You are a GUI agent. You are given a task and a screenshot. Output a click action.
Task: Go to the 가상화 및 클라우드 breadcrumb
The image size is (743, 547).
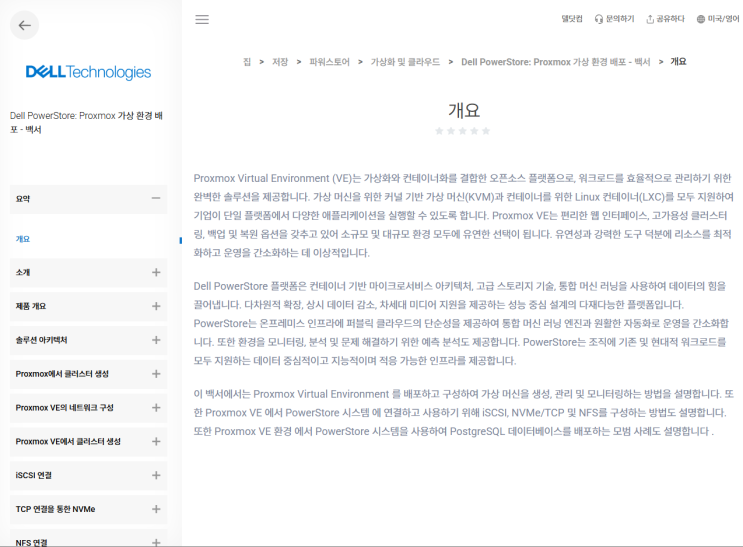click(405, 62)
